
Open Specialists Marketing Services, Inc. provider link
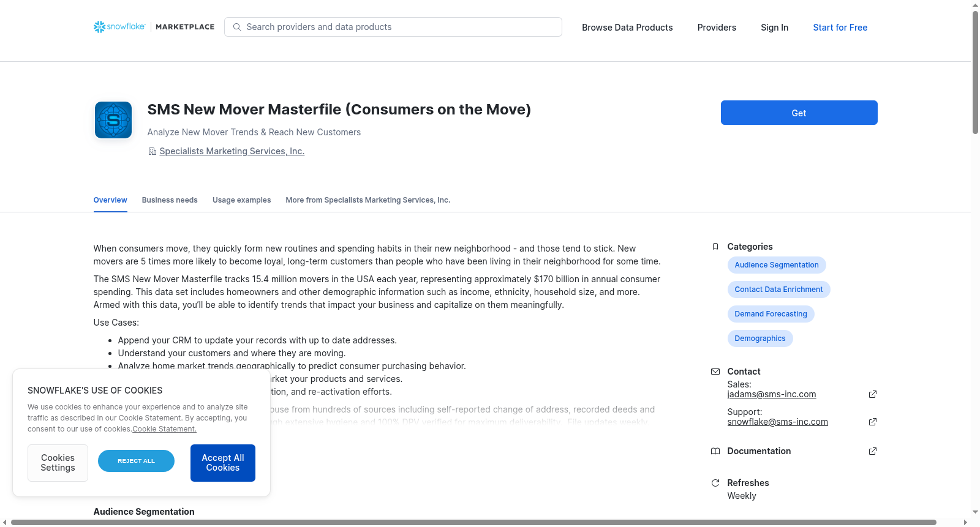232,151
